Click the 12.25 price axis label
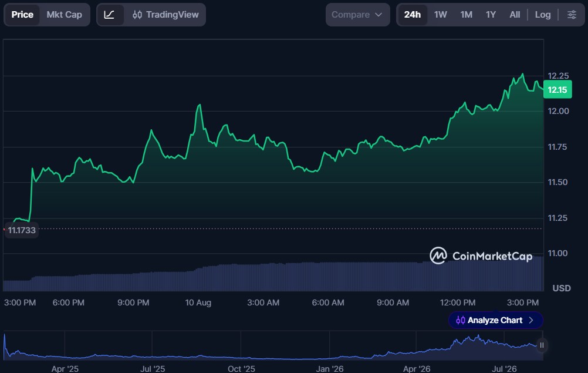 click(558, 76)
